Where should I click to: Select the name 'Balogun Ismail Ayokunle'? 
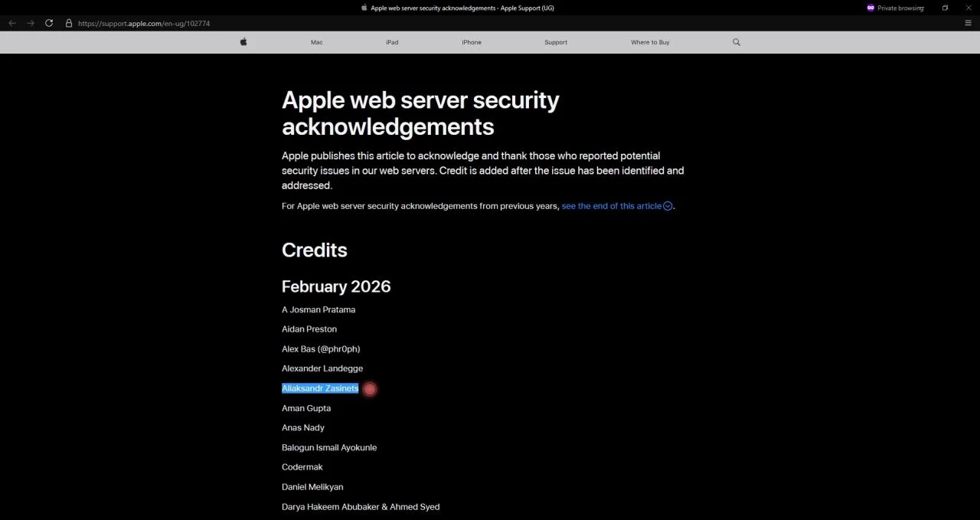pos(329,447)
